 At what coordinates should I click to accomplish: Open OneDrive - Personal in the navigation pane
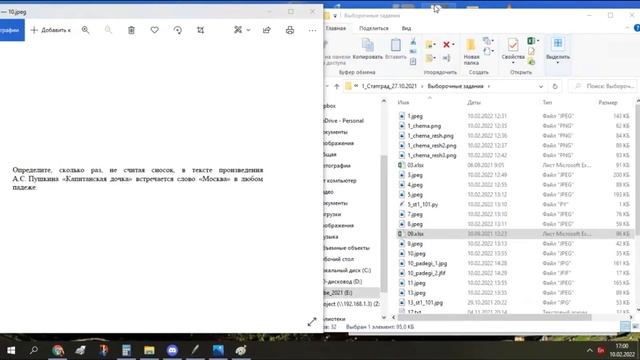344,121
